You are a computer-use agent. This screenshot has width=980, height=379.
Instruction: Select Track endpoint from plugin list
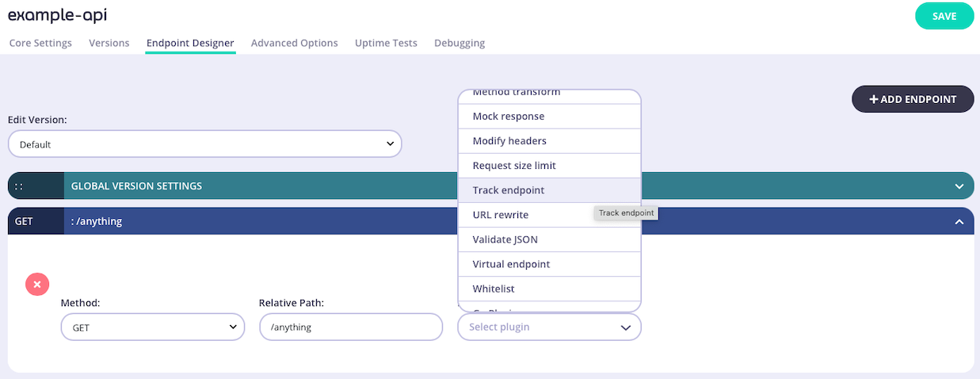pos(509,190)
